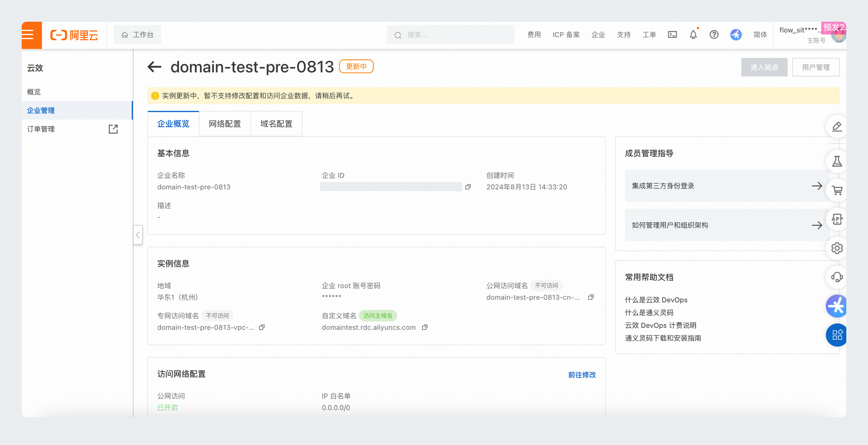The width and height of the screenshot is (868, 445).
Task: Click the floating headset support icon
Action: 837,277
